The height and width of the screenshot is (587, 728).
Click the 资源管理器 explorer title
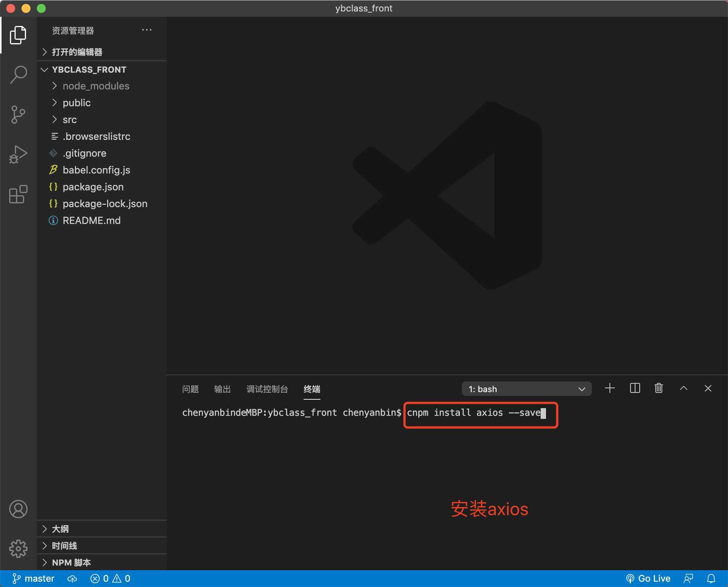click(x=73, y=31)
